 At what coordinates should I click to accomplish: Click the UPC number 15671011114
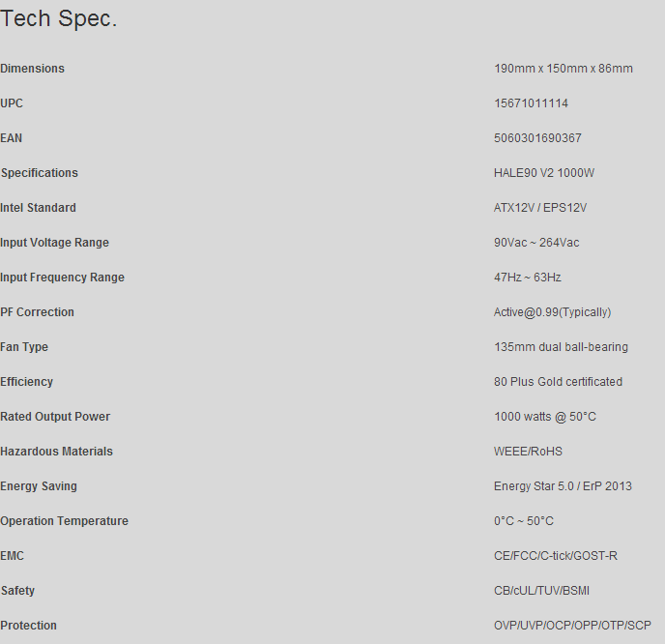tap(531, 103)
